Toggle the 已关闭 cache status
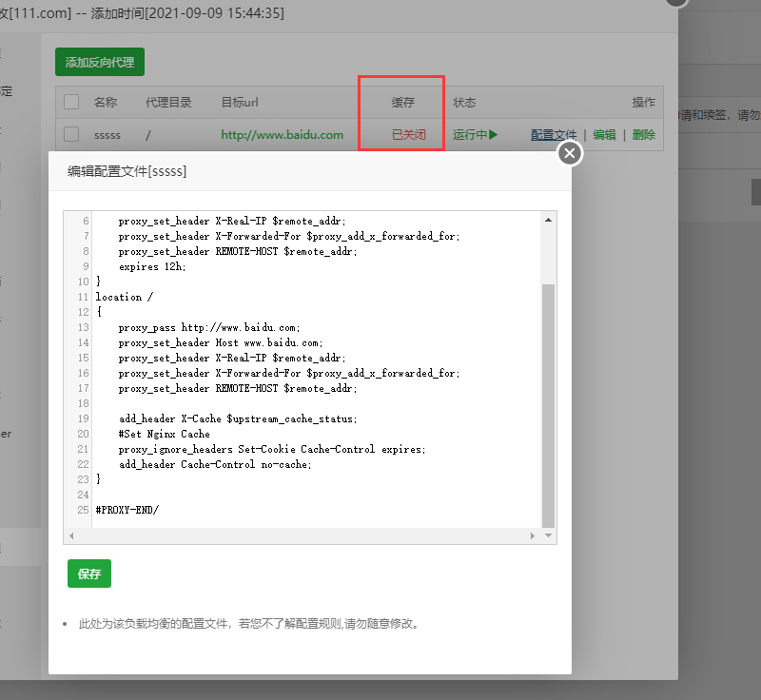761x700 pixels. tap(409, 134)
